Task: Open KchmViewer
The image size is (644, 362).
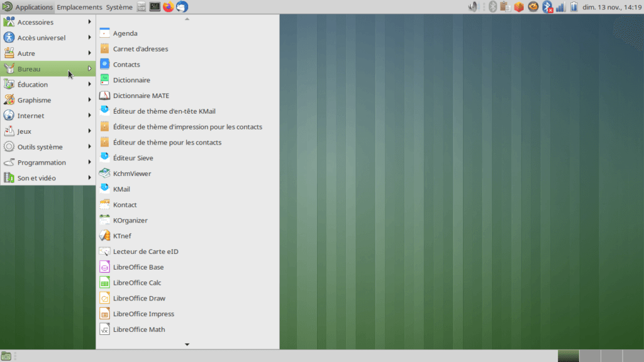Action: (187, 173)
